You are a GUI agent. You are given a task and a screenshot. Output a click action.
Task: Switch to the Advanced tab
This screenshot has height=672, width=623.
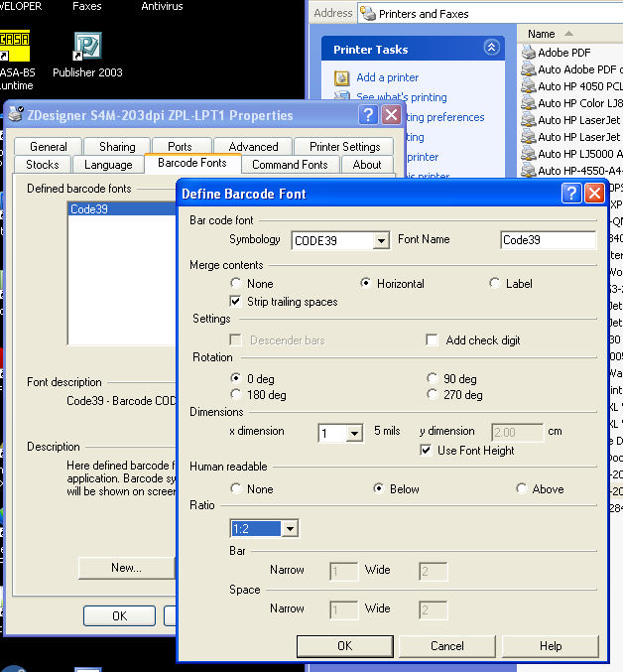coord(253,147)
